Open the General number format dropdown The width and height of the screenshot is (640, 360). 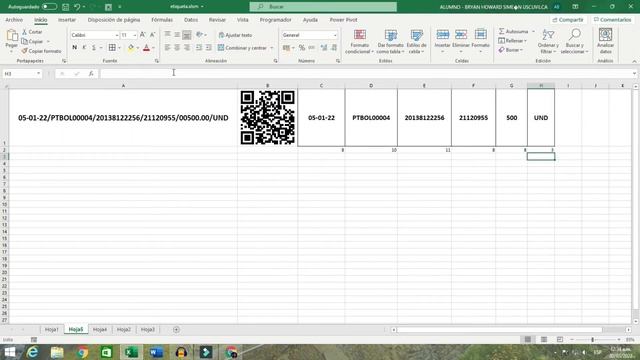[x=335, y=36]
